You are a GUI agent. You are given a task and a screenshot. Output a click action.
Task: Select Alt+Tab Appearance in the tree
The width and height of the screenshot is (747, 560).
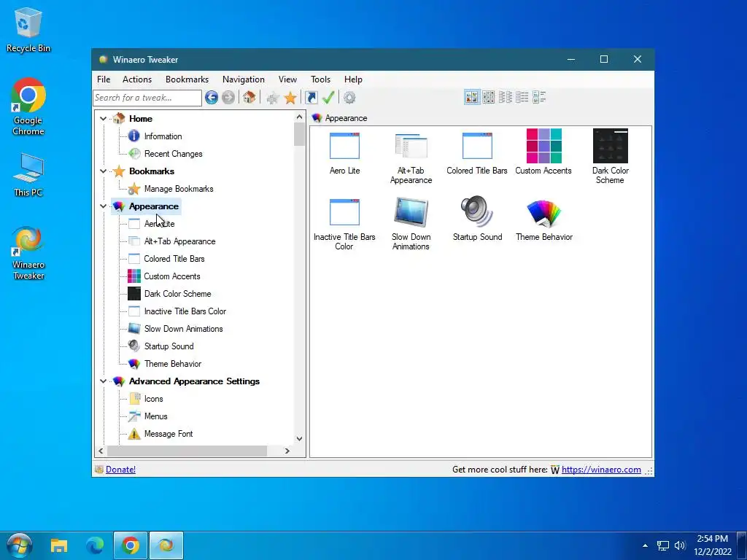[179, 241]
